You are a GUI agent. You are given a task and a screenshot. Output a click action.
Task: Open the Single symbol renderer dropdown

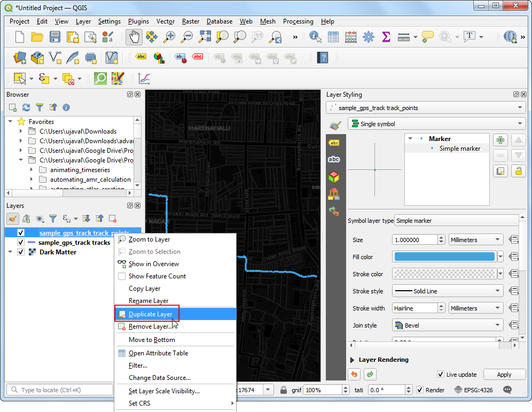pos(436,124)
